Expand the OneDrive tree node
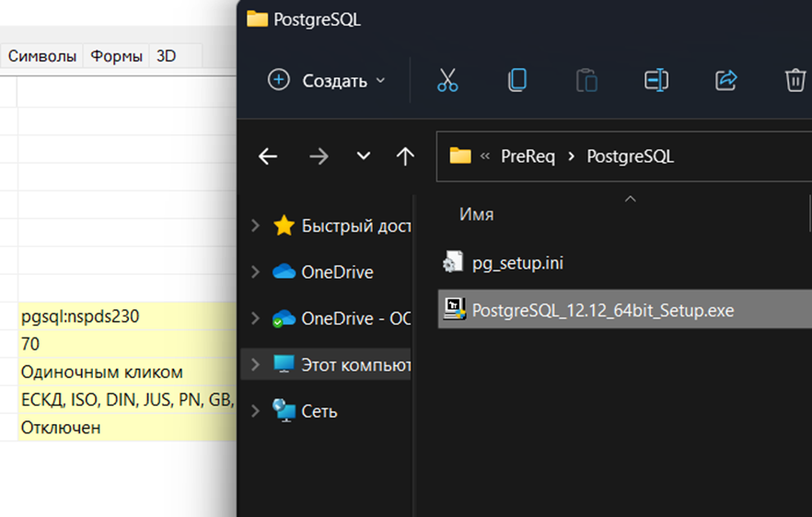The height and width of the screenshot is (517, 812). point(255,271)
